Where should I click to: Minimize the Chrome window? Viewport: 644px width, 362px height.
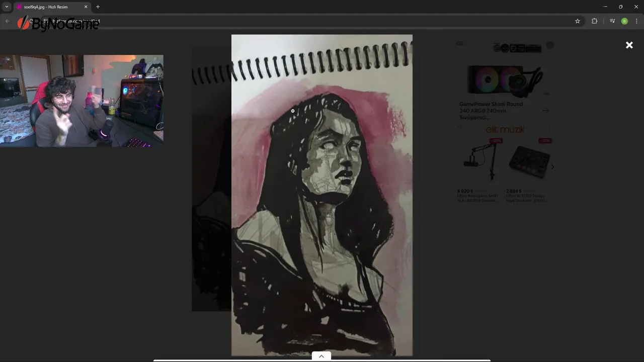[x=605, y=7]
